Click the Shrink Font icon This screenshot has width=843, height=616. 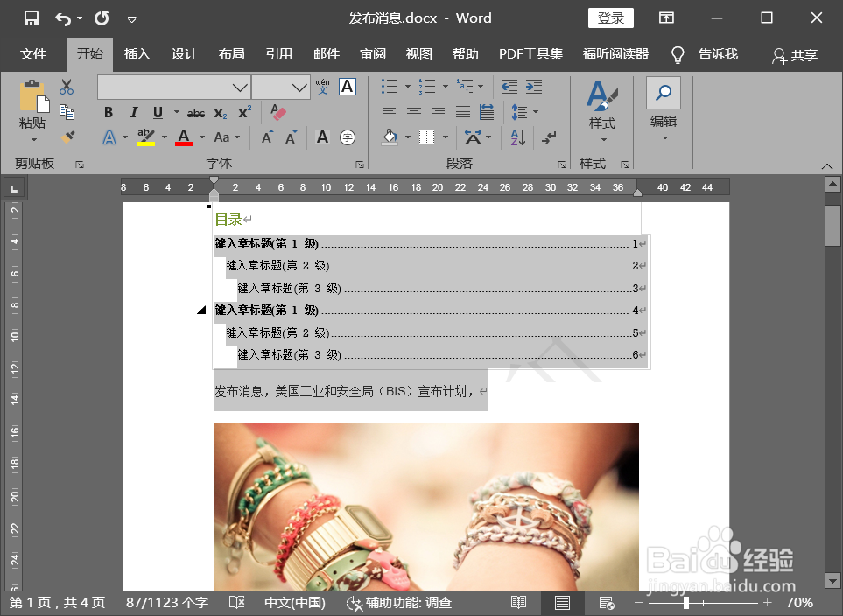(292, 137)
